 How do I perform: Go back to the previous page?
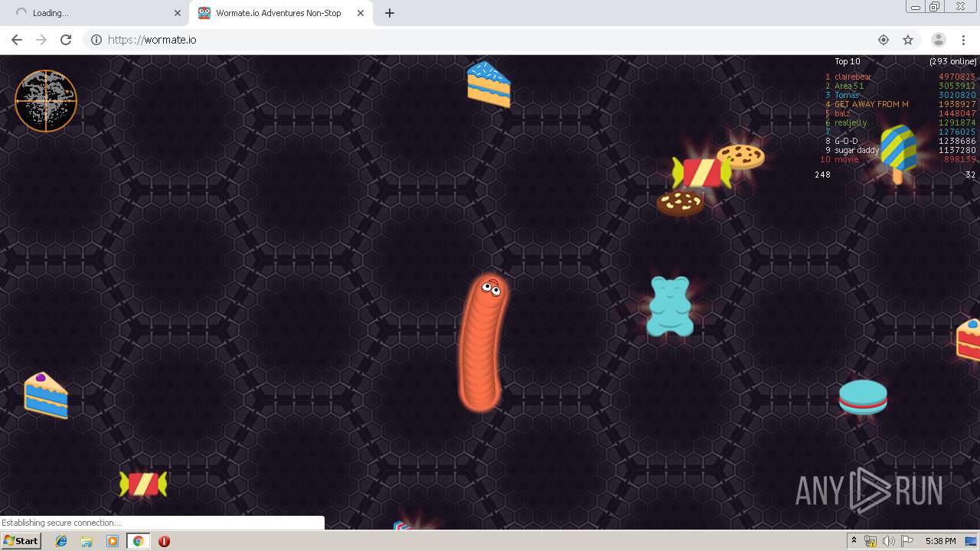click(x=17, y=40)
